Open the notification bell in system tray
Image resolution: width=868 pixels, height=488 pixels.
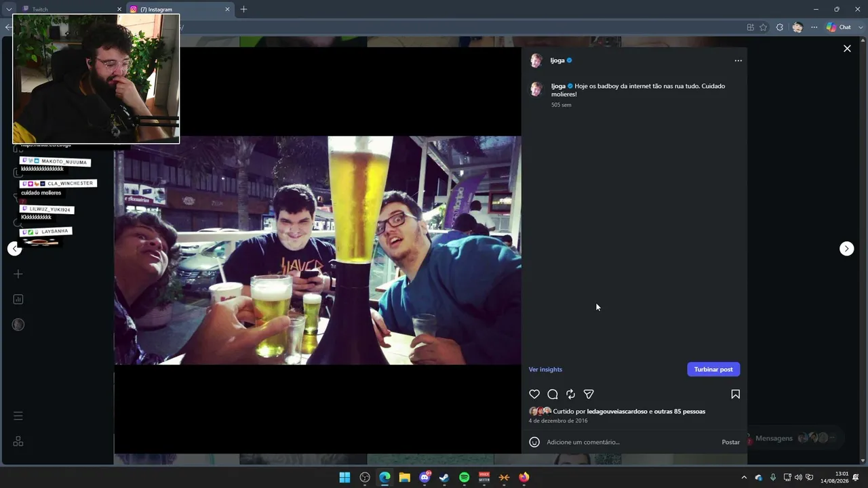tap(856, 477)
